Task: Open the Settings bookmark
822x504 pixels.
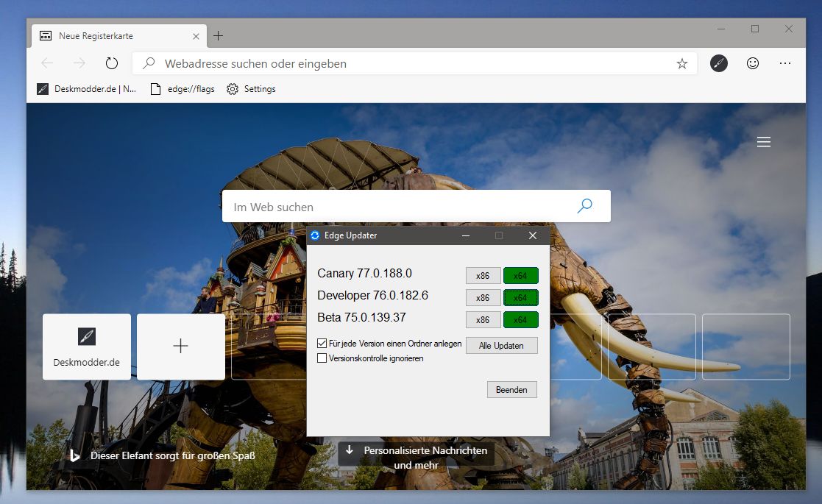Action: pyautogui.click(x=251, y=89)
